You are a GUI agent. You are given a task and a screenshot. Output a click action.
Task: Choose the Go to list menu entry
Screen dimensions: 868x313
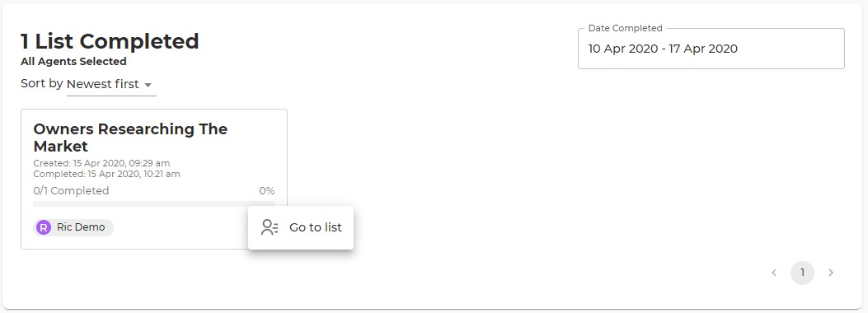(301, 227)
